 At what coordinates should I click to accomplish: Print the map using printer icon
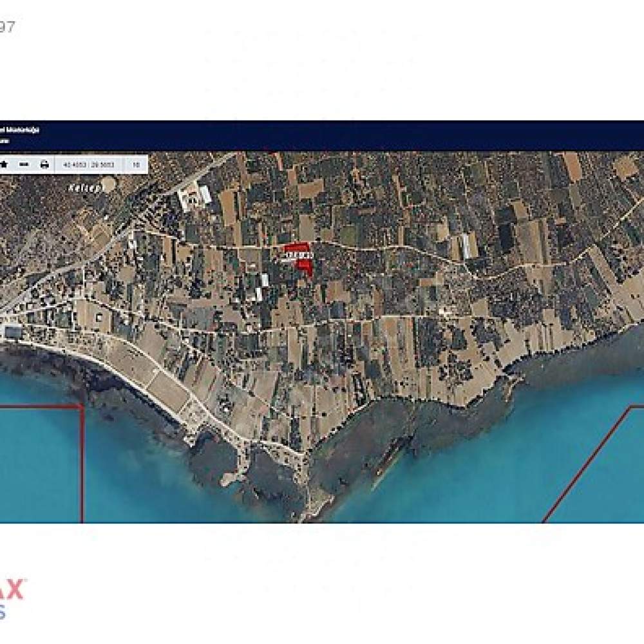point(44,165)
